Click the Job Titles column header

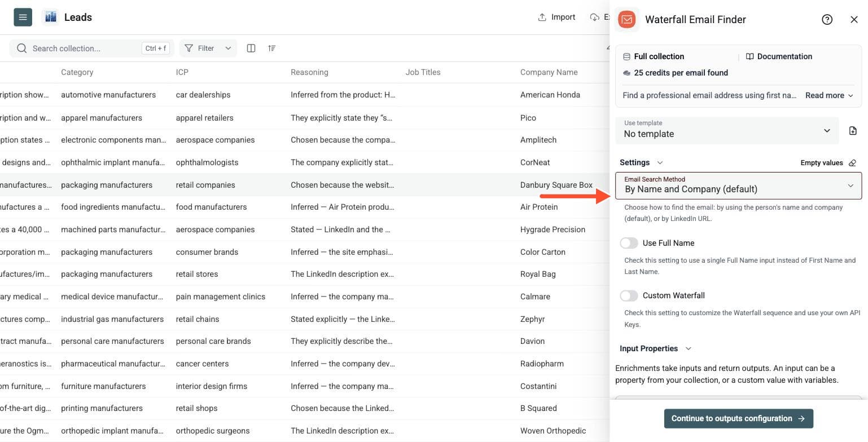[423, 72]
